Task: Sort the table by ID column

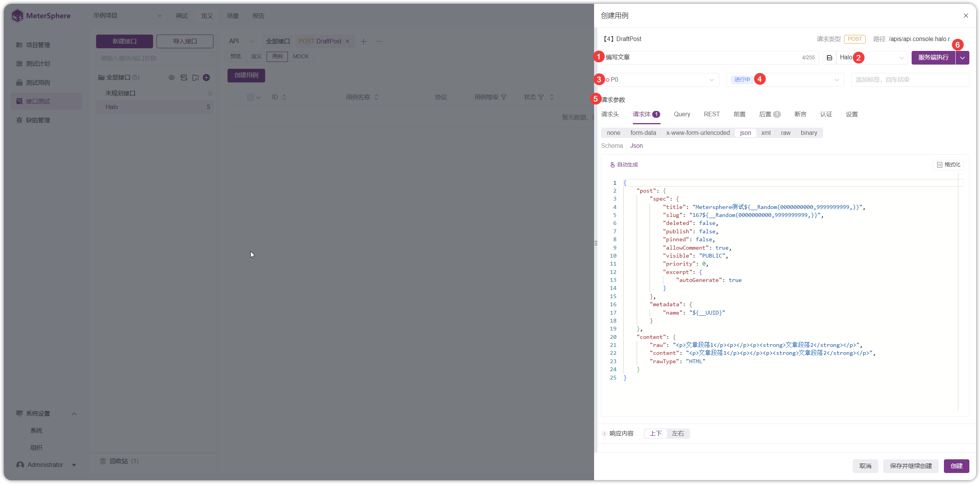Action: point(284,97)
